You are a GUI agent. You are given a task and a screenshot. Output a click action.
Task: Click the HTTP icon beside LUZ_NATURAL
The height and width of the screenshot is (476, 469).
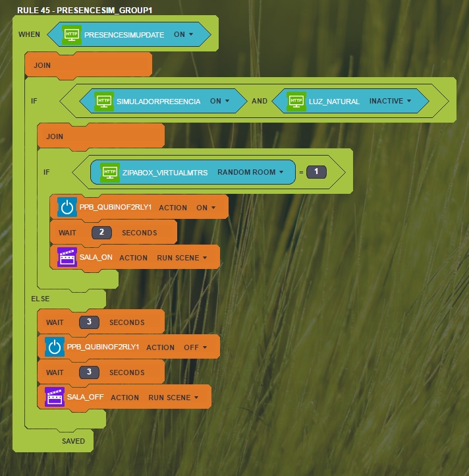click(x=296, y=102)
